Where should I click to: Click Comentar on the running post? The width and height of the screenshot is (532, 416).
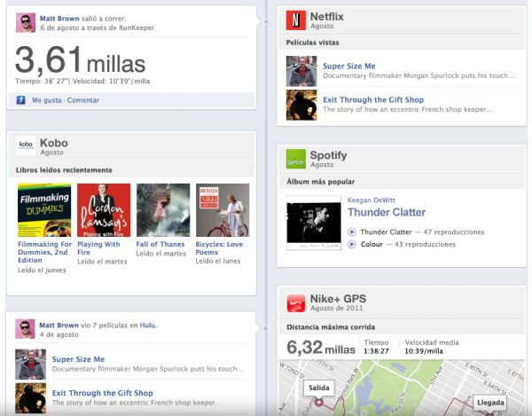click(83, 100)
